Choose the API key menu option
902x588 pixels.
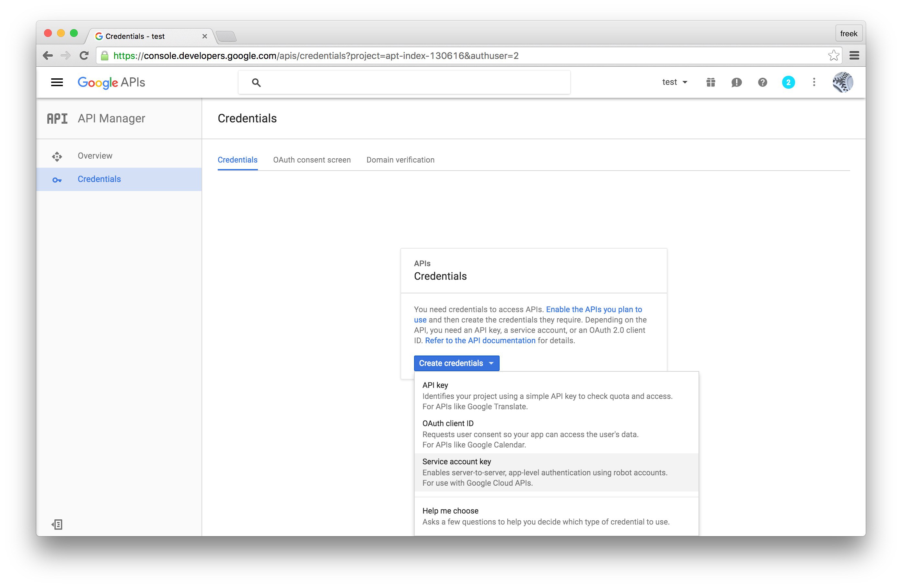pyautogui.click(x=435, y=385)
